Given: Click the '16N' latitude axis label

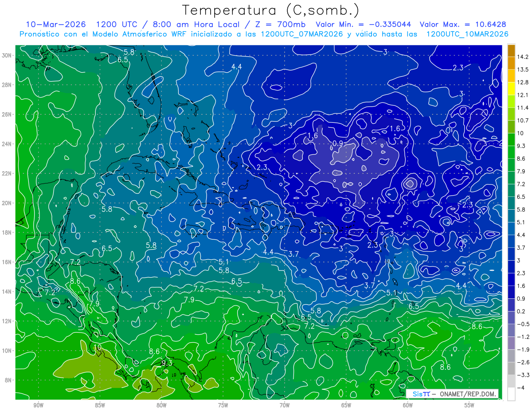Looking at the screenshot, I should [8, 262].
